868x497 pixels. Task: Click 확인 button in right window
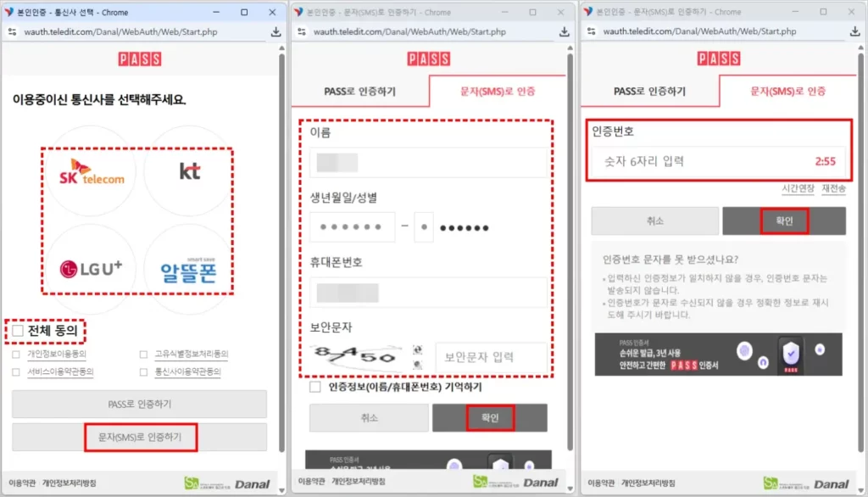click(784, 221)
